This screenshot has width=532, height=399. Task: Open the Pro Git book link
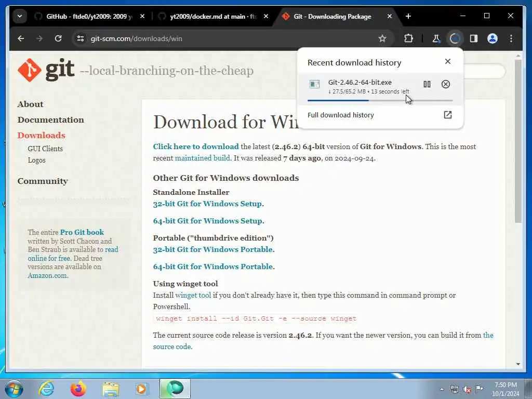tap(82, 232)
